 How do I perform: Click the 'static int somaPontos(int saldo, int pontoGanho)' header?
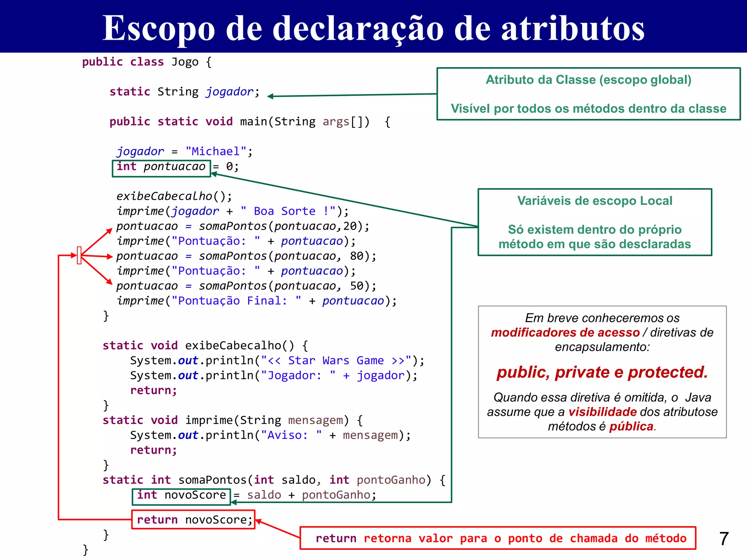[x=274, y=480]
